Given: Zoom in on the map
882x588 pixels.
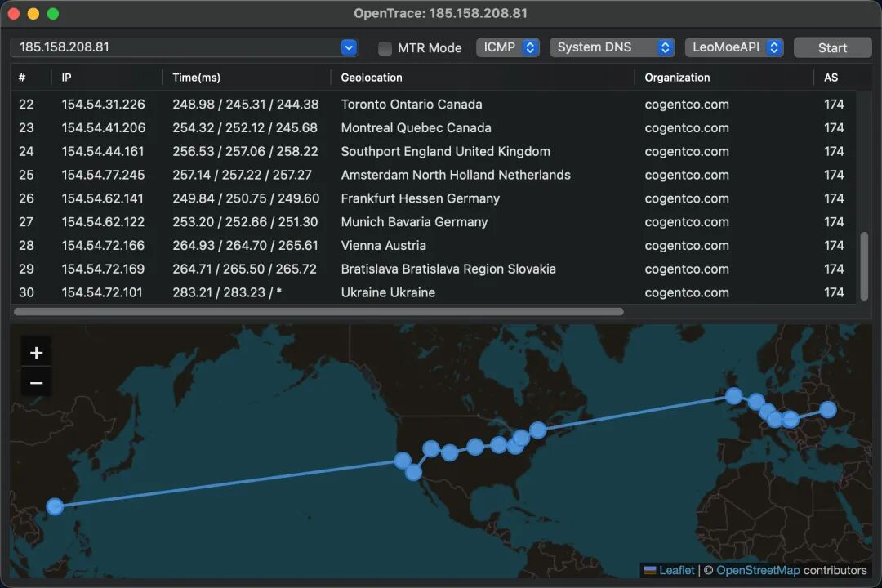Looking at the screenshot, I should pos(36,352).
